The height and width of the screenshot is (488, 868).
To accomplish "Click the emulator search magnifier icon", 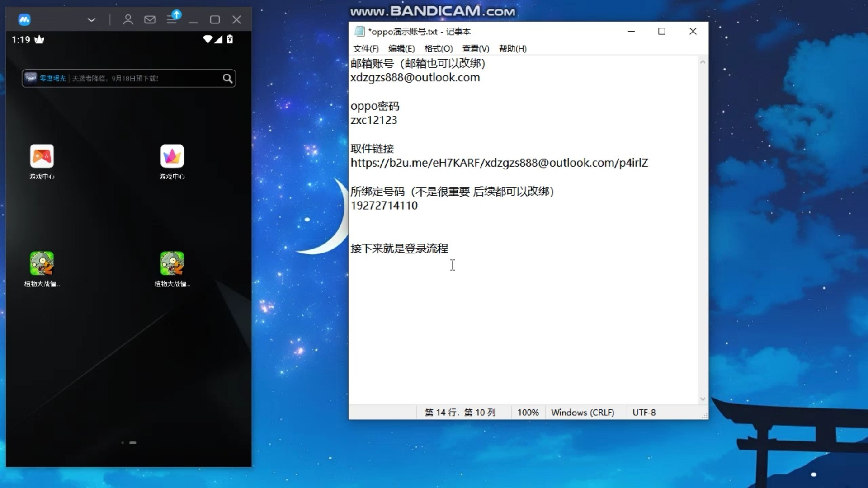I will click(227, 79).
